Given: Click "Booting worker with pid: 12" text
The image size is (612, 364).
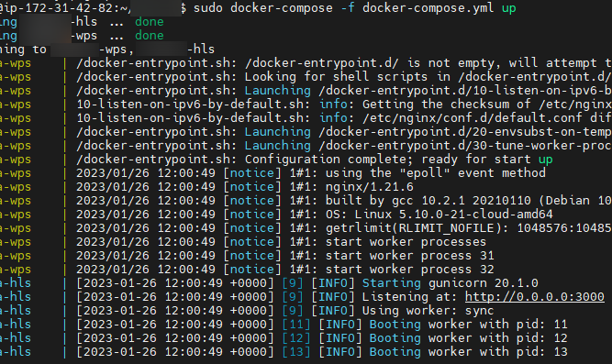Looking at the screenshot, I should tap(468, 337).
